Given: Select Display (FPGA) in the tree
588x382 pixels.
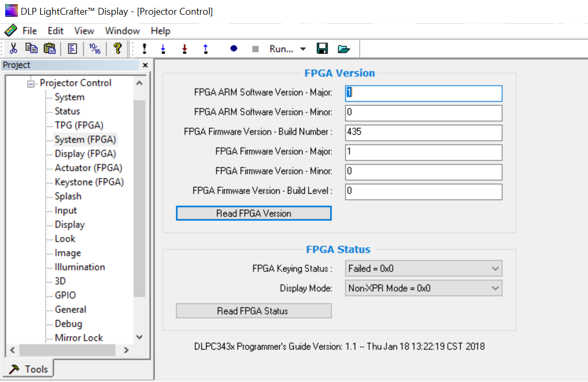Looking at the screenshot, I should pyautogui.click(x=85, y=154).
